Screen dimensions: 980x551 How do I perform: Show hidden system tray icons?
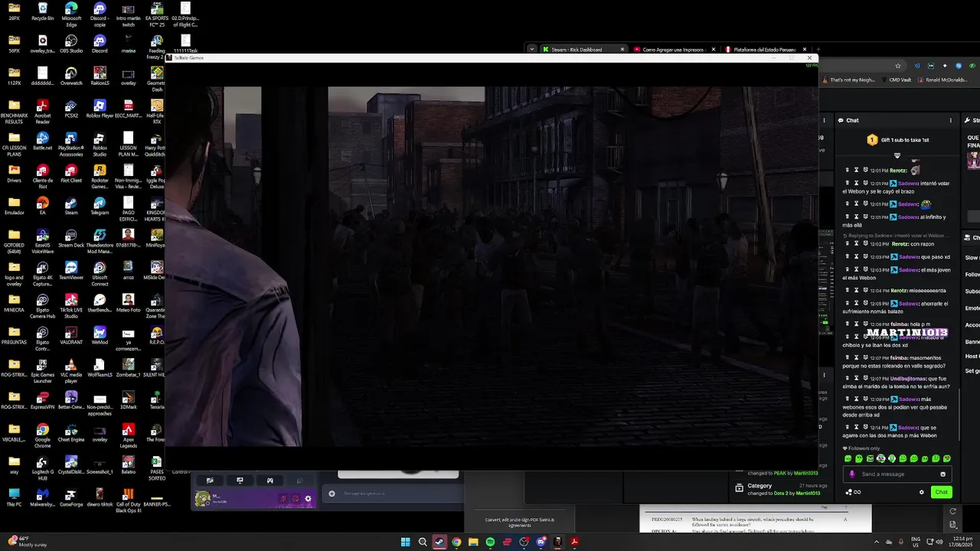coord(876,542)
